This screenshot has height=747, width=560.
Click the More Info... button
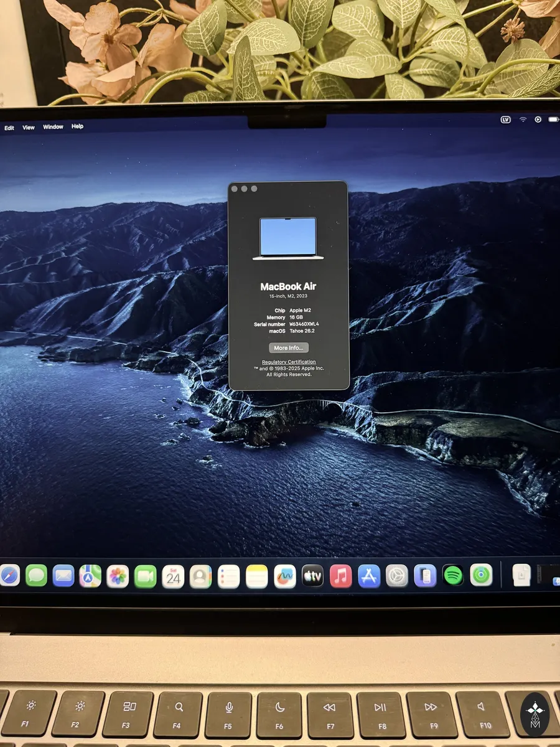coord(289,348)
